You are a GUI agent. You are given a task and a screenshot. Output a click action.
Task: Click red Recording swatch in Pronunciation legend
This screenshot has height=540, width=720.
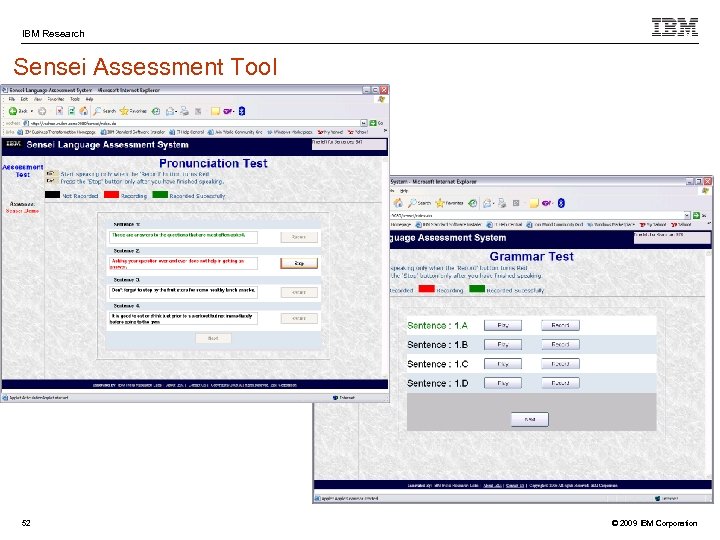pyautogui.click(x=112, y=195)
